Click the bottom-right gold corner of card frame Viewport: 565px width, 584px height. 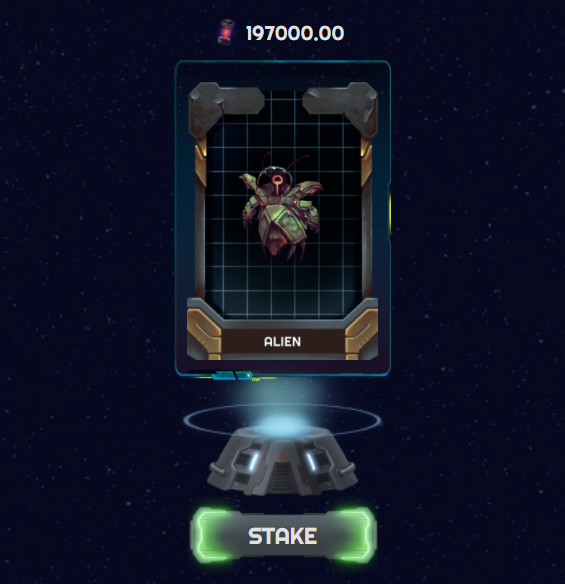coord(361,333)
